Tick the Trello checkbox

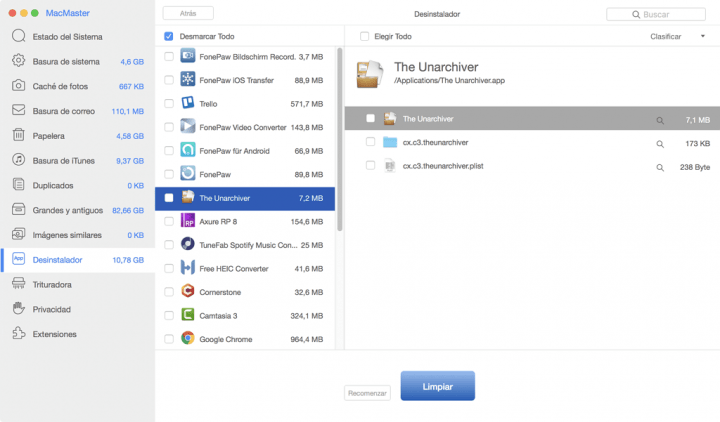coord(169,104)
